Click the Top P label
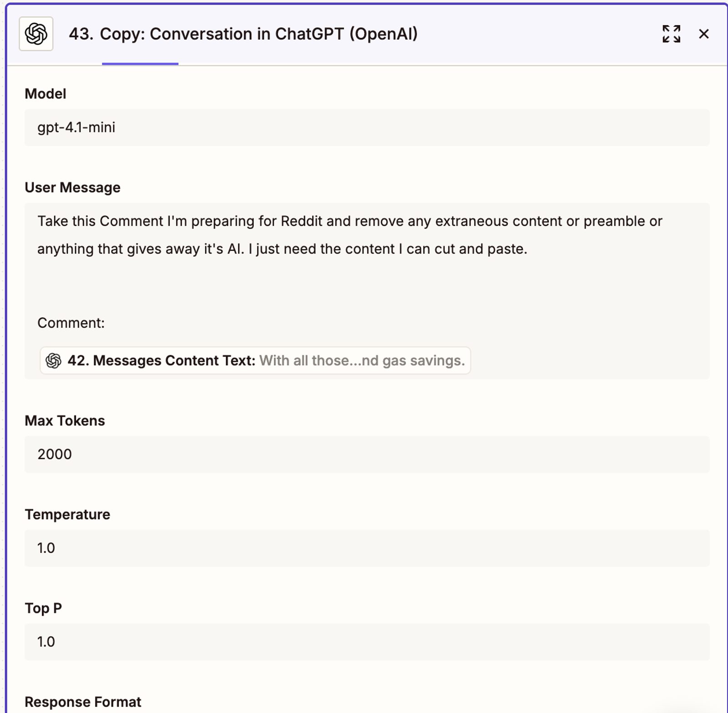Screen dimensions: 728x713 (43, 608)
